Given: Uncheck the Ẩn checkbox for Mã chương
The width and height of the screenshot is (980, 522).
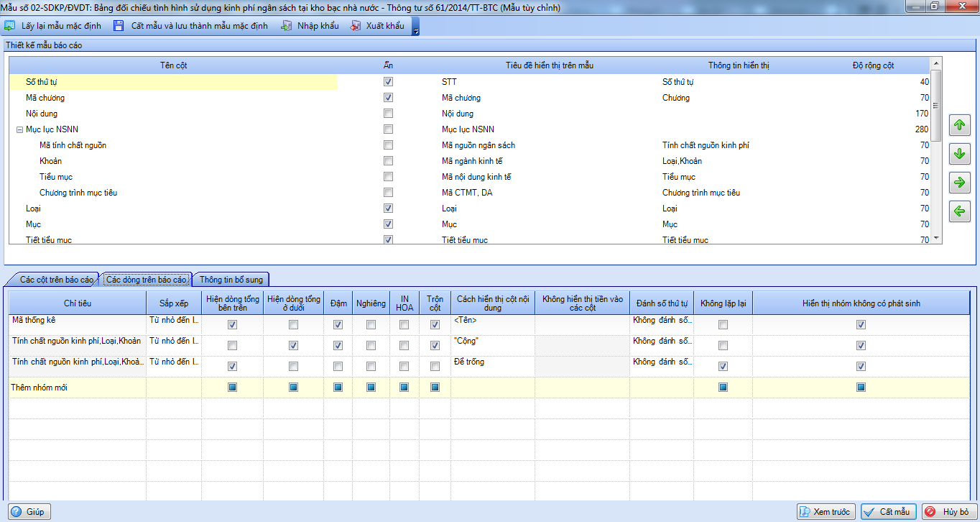Looking at the screenshot, I should 388,98.
